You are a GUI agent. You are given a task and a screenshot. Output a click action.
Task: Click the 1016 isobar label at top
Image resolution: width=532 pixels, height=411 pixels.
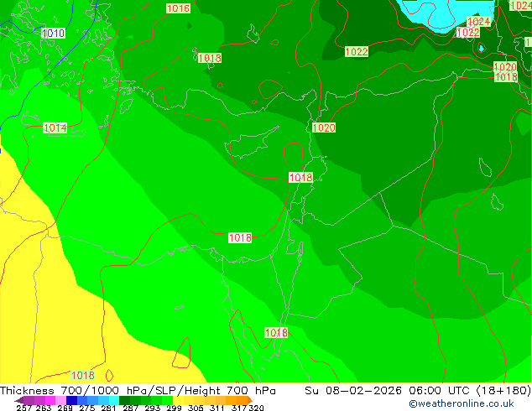pos(178,8)
